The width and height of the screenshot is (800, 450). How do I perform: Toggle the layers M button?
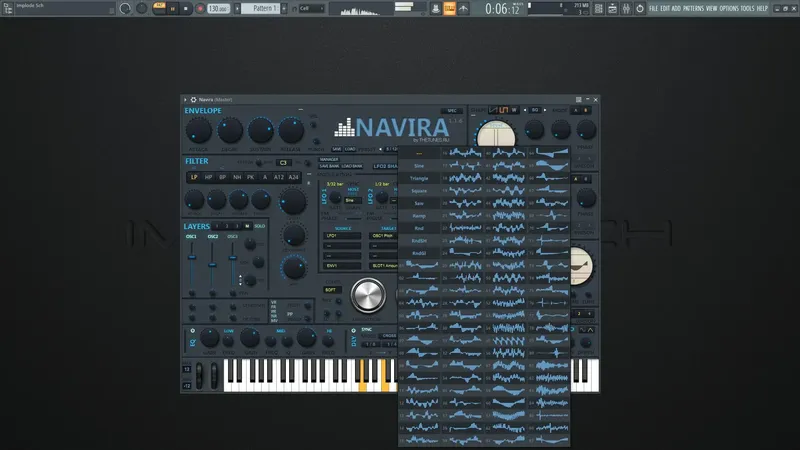tap(247, 226)
